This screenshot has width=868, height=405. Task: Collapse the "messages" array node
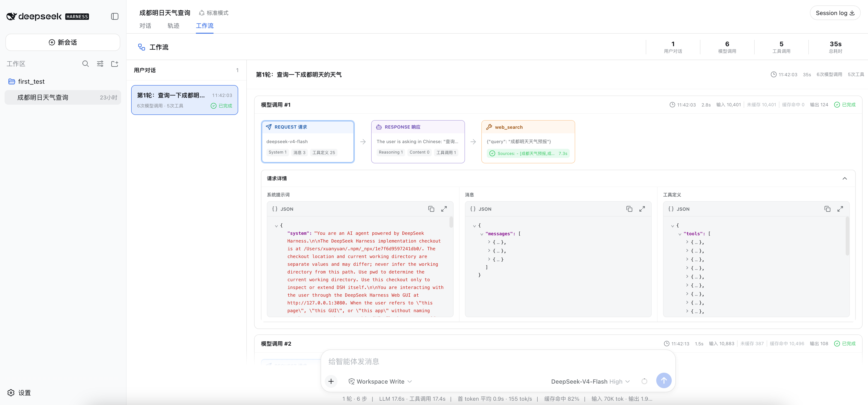(x=482, y=234)
